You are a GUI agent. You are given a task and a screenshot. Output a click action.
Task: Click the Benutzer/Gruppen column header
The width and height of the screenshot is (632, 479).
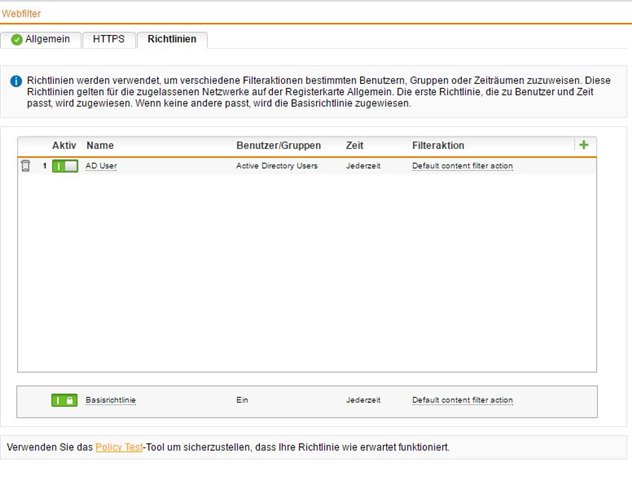coord(278,146)
